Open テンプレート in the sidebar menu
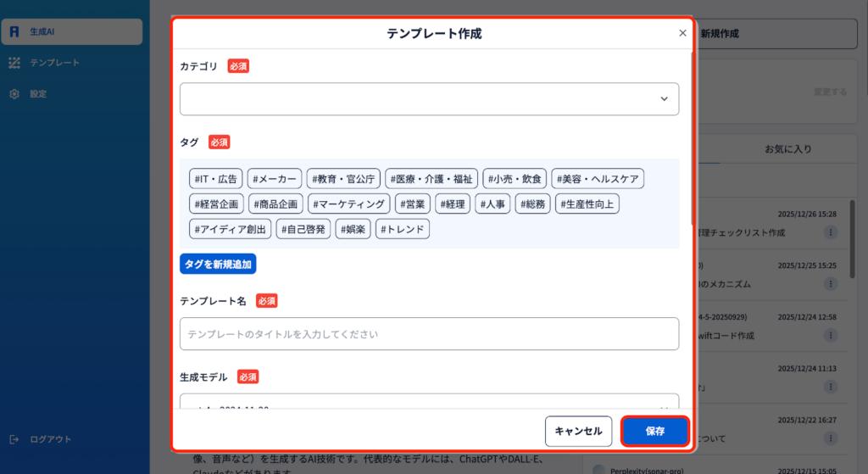The height and width of the screenshot is (474, 868). pyautogui.click(x=54, y=63)
